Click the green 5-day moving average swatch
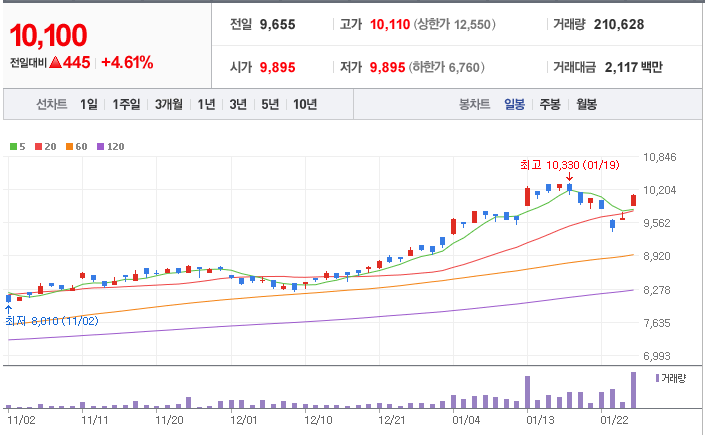This screenshot has height=435, width=705. [13, 147]
